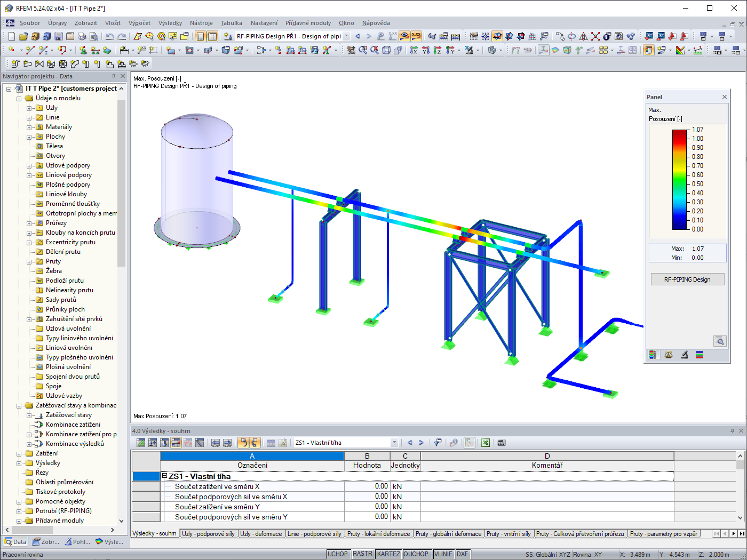
Task: Click the red X delete/cancel icon
Action: [x=595, y=36]
